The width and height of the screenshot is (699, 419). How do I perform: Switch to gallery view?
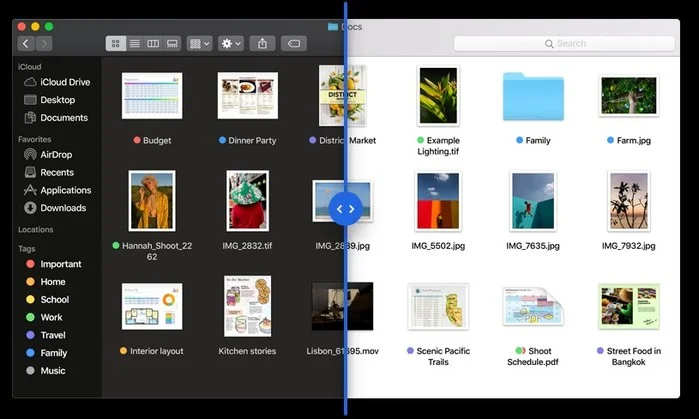(x=172, y=43)
